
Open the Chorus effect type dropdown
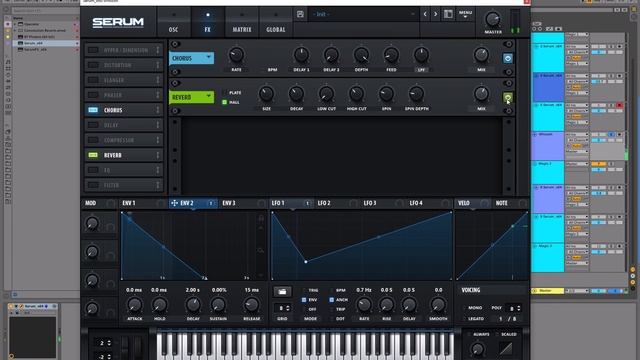coord(191,58)
